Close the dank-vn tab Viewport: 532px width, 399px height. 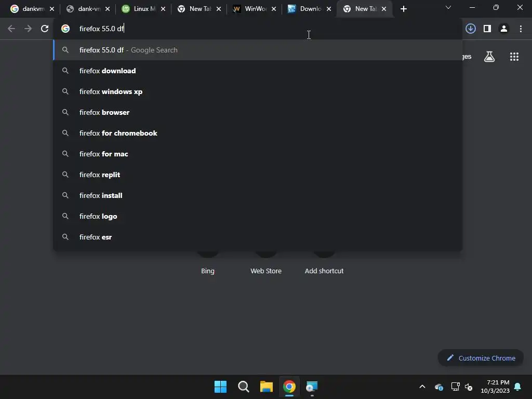pyautogui.click(x=108, y=9)
